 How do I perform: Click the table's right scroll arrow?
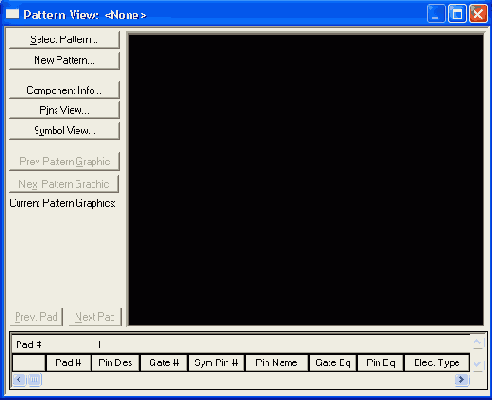click(462, 379)
